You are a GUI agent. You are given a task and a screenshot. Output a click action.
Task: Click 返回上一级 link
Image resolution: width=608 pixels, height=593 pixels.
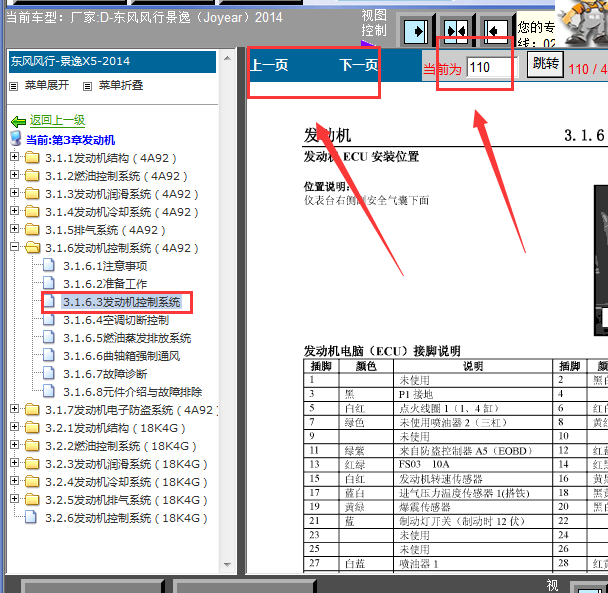click(57, 121)
